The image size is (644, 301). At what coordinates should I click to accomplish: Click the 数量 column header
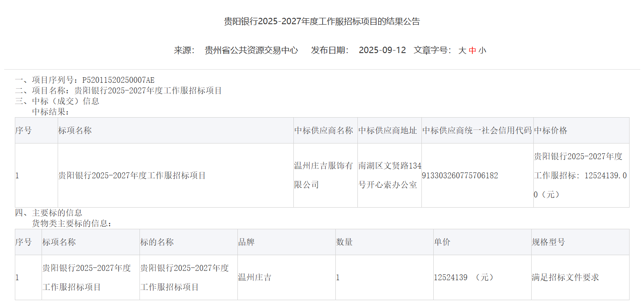pos(344,242)
